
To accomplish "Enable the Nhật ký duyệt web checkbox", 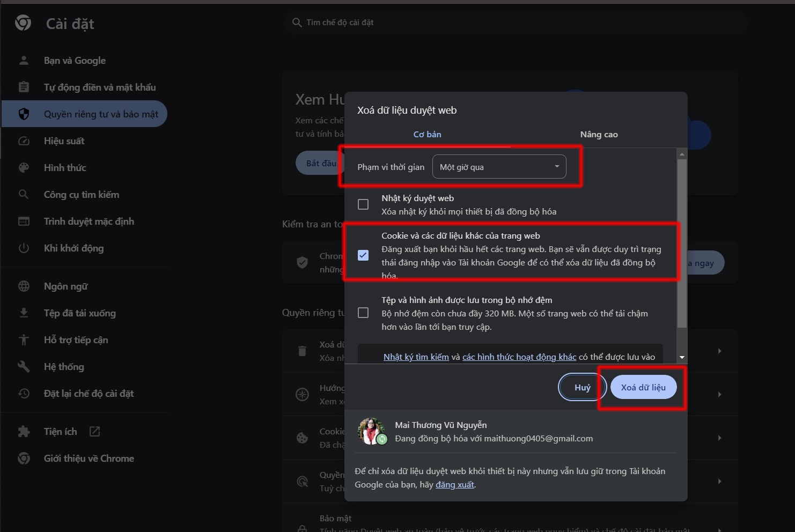I will coord(363,204).
